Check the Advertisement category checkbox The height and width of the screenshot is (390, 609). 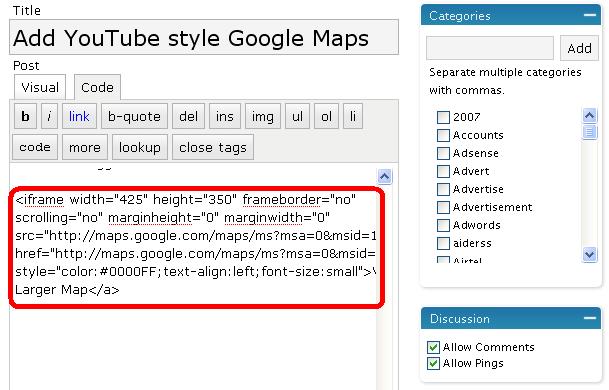443,207
